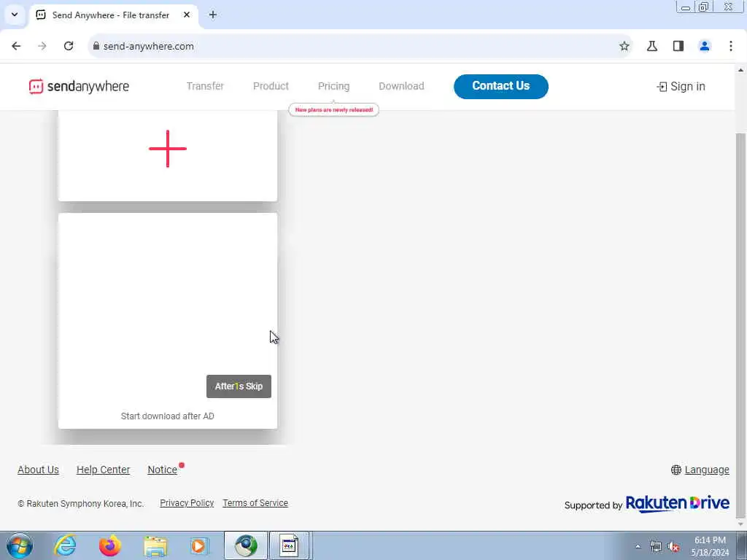Open the Transfer menu item

coord(205,86)
